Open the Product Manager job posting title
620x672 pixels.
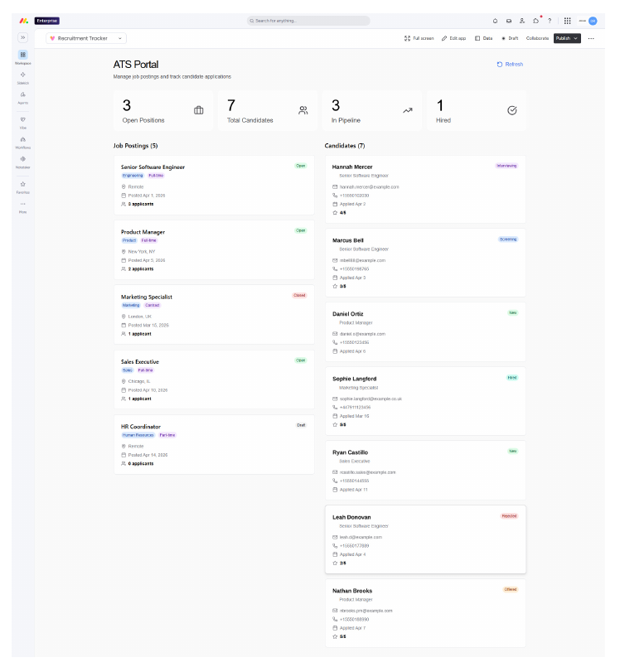(143, 232)
